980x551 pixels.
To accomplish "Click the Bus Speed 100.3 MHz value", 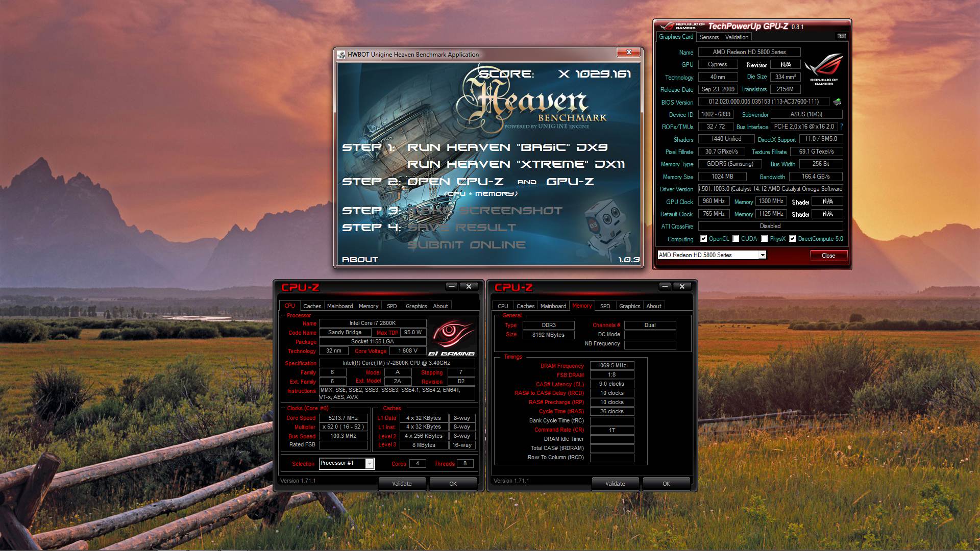I will point(343,436).
